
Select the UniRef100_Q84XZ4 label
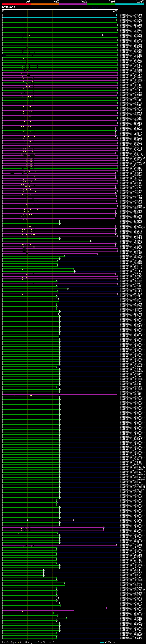pos(131,48)
